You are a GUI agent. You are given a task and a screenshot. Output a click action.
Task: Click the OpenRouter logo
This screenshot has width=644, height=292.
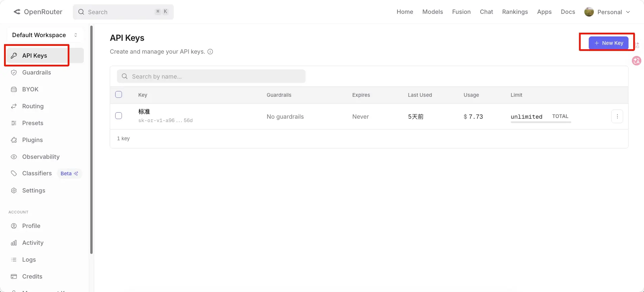click(38, 12)
